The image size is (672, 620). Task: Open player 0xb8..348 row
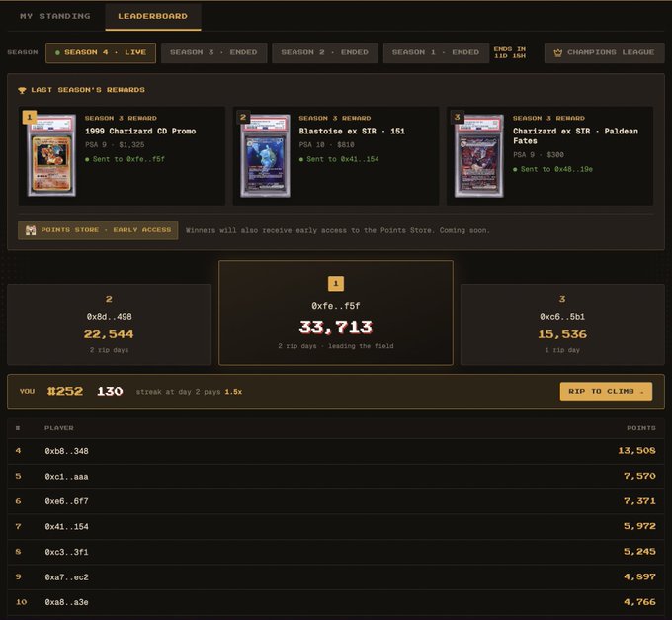(336, 451)
